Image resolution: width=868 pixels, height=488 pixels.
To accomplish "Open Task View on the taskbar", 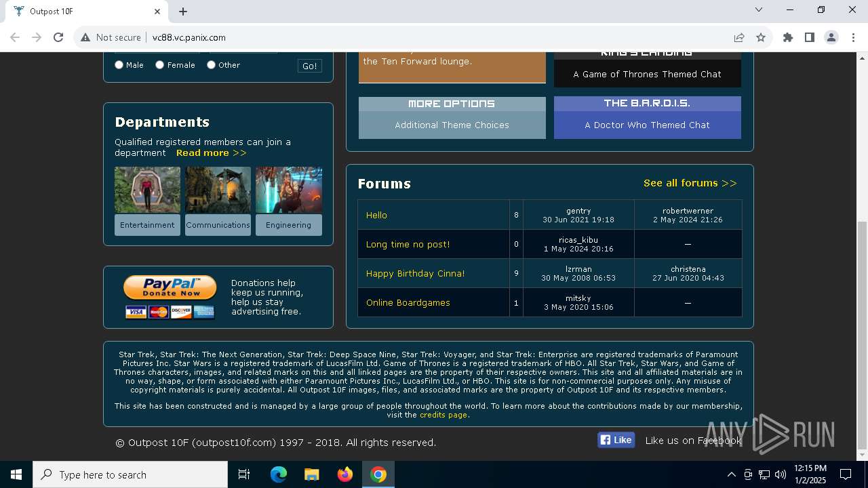I will [244, 474].
